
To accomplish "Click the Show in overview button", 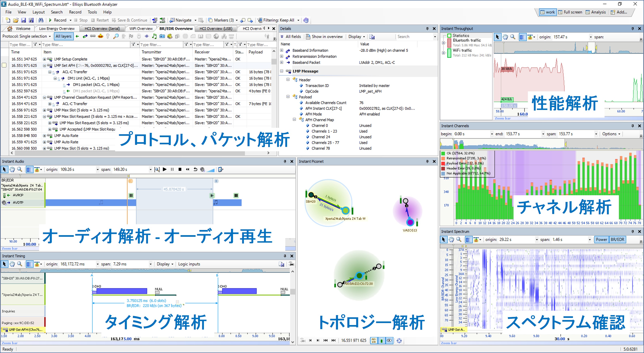I will 324,36.
